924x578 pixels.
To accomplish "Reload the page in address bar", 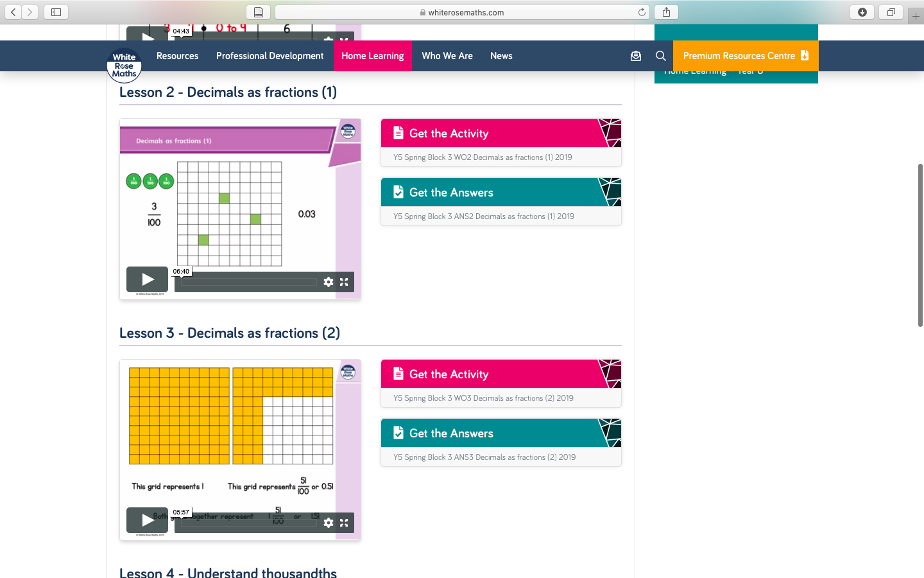I will 642,12.
